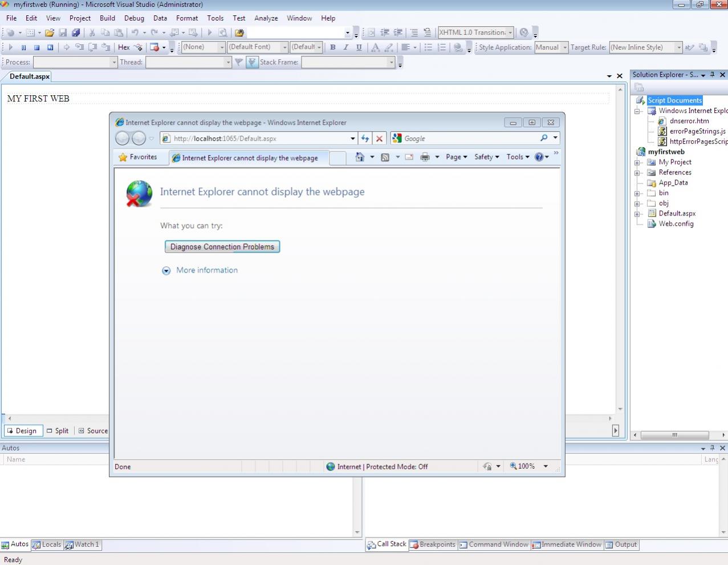Select the Default.aspx document tab
Viewport: 728px width, 565px height.
click(x=30, y=76)
